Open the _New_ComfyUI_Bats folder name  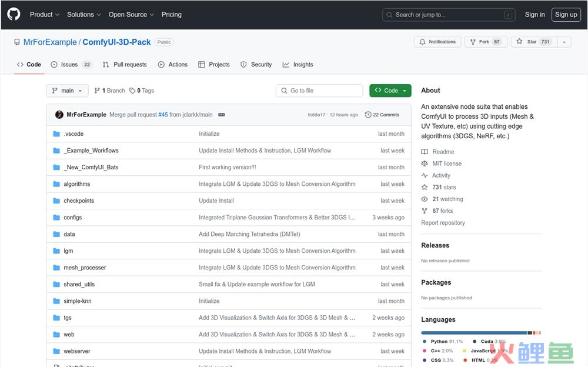click(x=91, y=168)
